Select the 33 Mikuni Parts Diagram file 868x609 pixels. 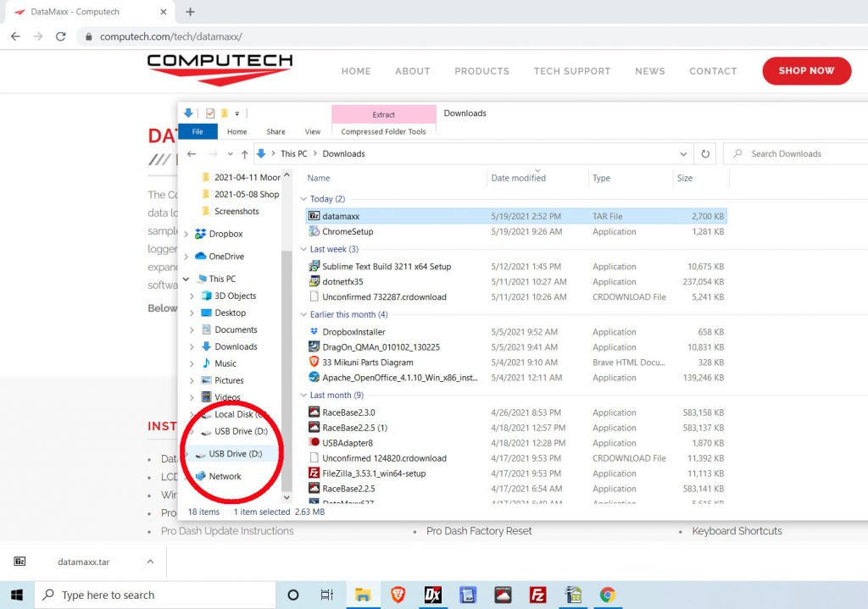pos(516,363)
